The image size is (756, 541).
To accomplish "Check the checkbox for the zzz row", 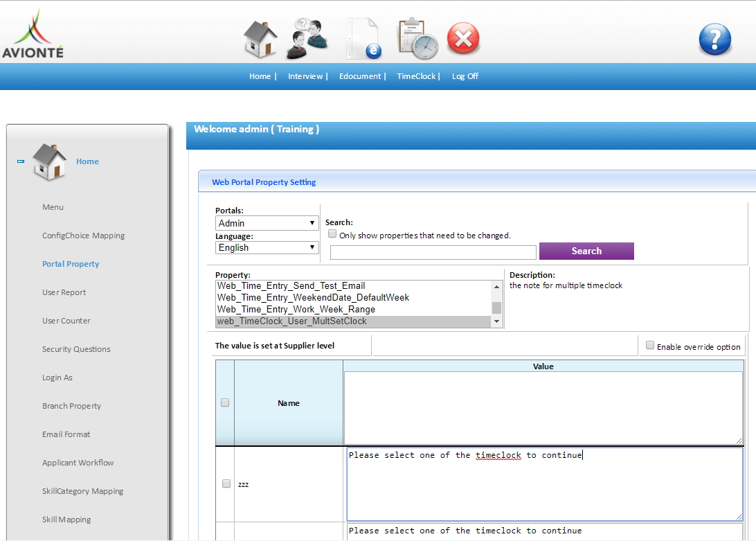I will (226, 484).
